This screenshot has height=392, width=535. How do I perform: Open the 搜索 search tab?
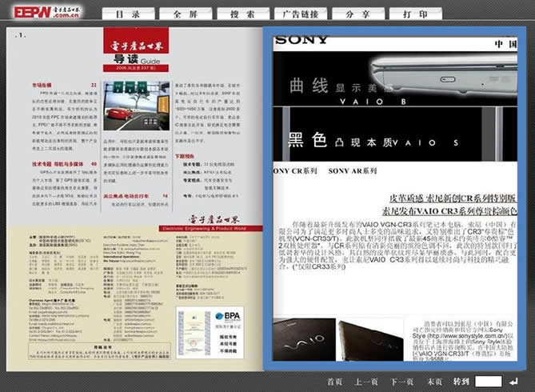[241, 14]
